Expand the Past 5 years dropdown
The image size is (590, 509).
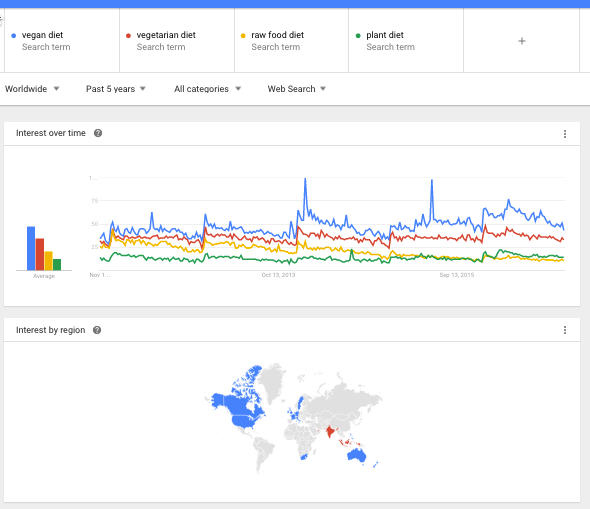click(x=116, y=89)
